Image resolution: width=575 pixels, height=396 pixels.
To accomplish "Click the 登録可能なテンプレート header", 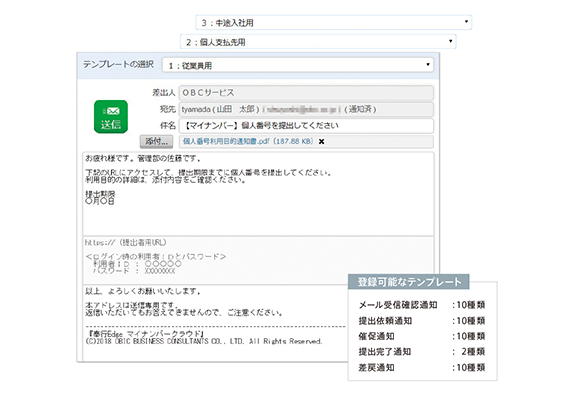I will [409, 282].
